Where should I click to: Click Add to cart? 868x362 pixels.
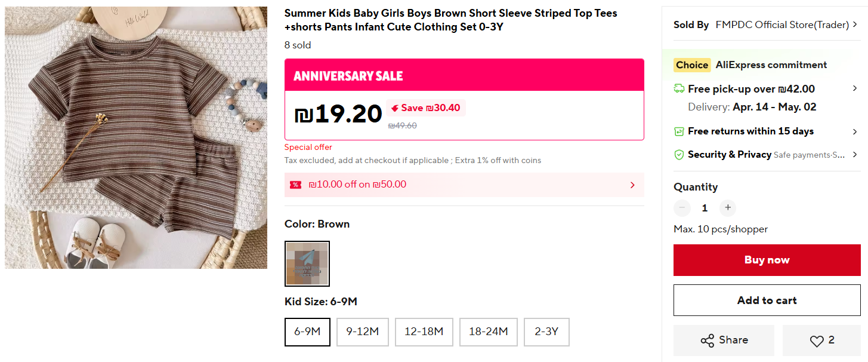pyautogui.click(x=767, y=300)
